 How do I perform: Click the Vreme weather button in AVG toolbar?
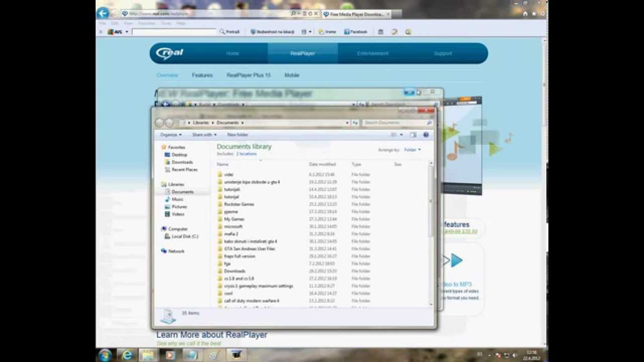327,32
